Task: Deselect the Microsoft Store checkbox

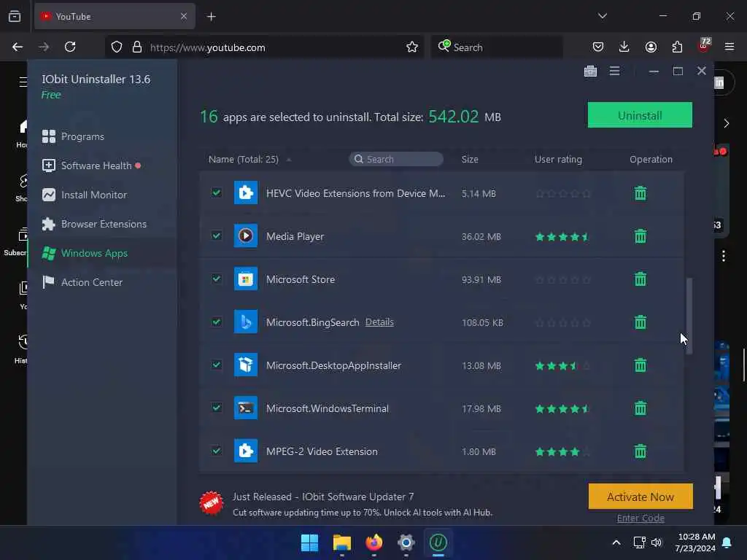Action: coord(216,278)
